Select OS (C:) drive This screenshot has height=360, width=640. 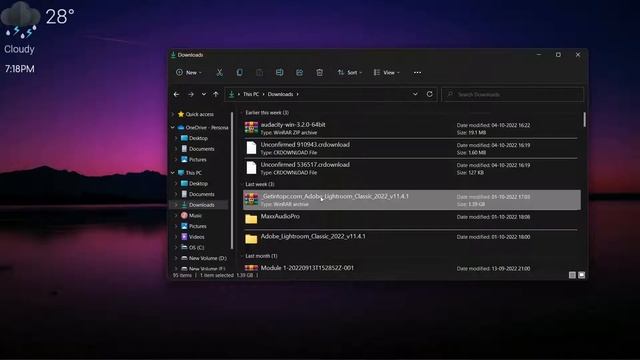tap(196, 247)
